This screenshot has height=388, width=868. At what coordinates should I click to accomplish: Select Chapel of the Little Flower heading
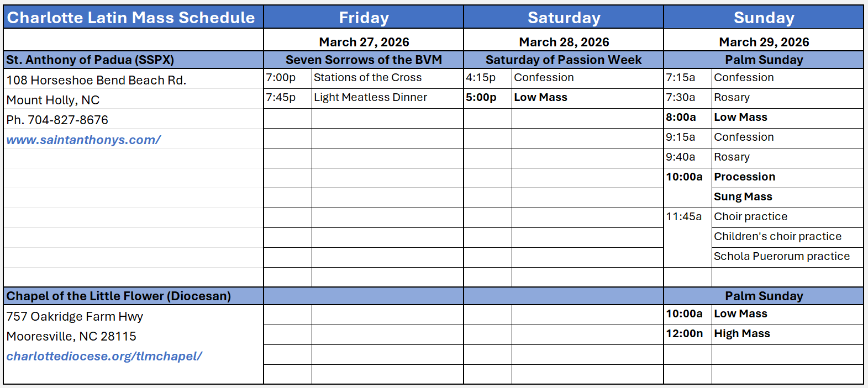[119, 296]
